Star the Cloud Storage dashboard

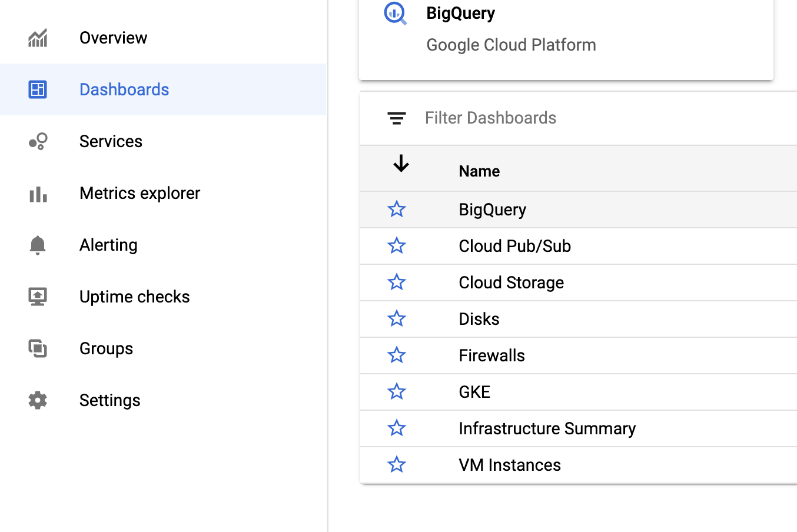click(397, 282)
